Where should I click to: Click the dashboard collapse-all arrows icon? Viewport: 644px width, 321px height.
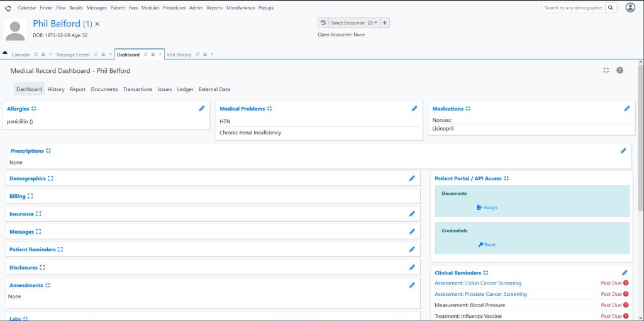[x=606, y=70]
